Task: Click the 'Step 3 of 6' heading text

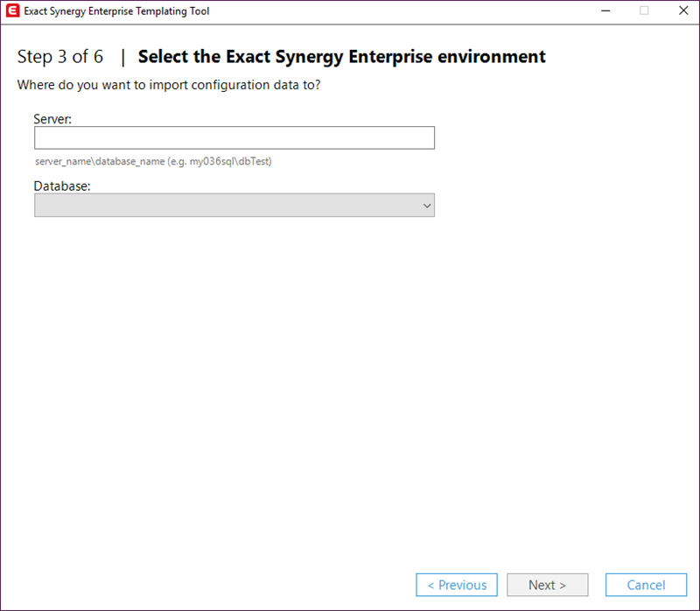Action: pos(60,57)
